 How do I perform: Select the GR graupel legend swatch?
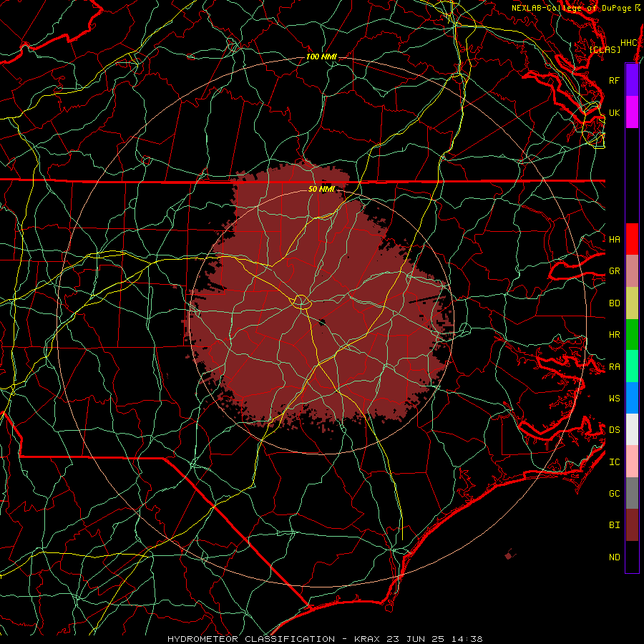point(632,270)
